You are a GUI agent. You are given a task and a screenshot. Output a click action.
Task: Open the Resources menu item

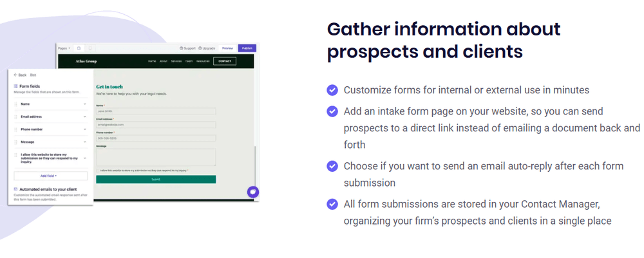(x=203, y=61)
